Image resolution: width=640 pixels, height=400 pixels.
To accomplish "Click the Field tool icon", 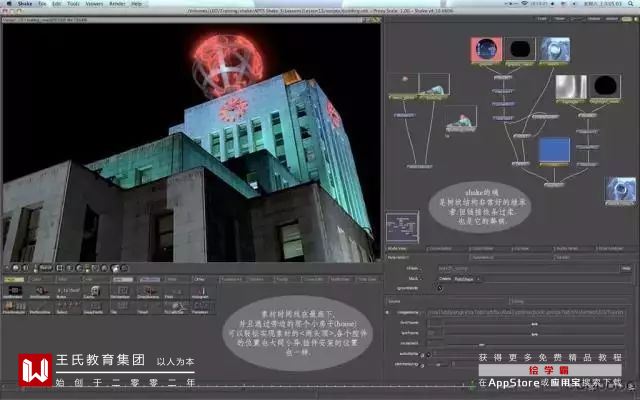I will 176,292.
